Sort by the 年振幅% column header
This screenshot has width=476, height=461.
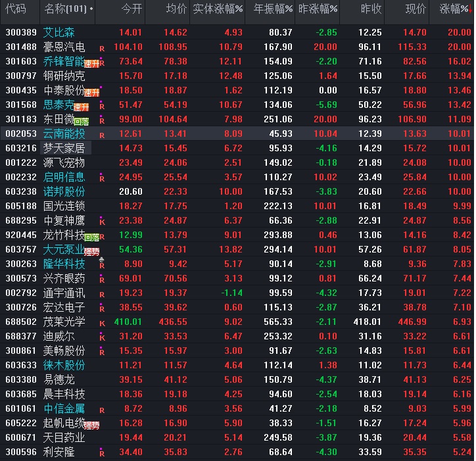pos(273,9)
